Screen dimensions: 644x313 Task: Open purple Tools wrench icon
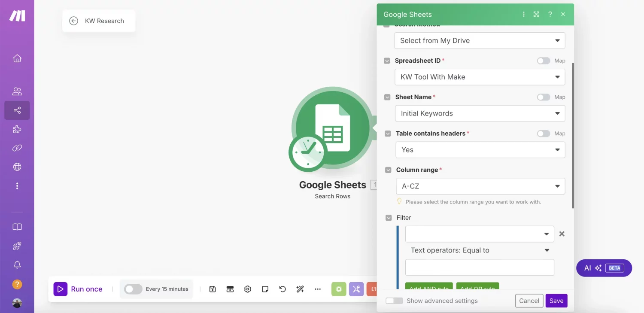pyautogui.click(x=356, y=289)
